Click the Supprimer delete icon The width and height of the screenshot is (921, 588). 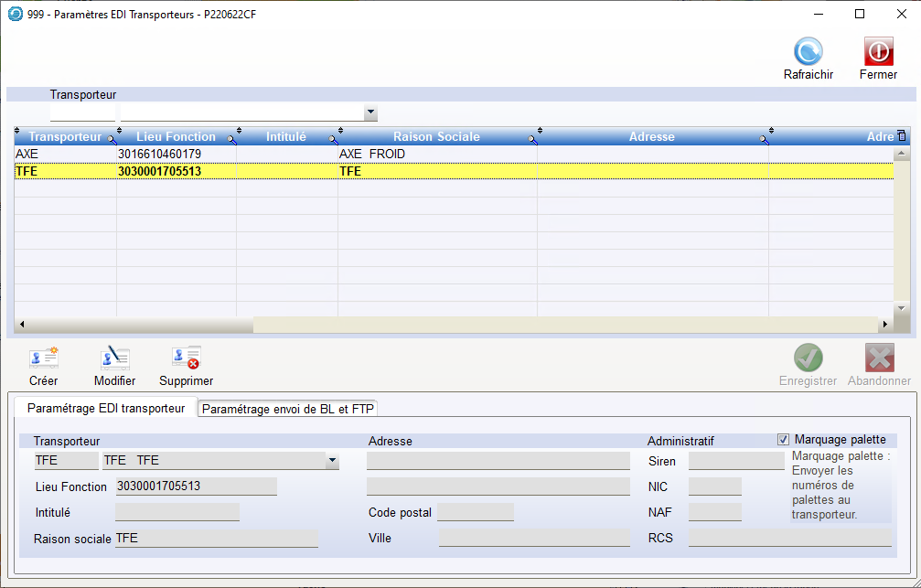(x=187, y=358)
